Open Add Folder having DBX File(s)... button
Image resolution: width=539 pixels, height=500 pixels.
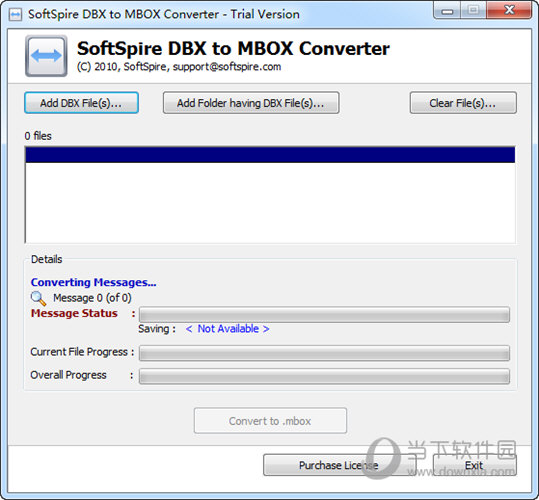click(251, 103)
